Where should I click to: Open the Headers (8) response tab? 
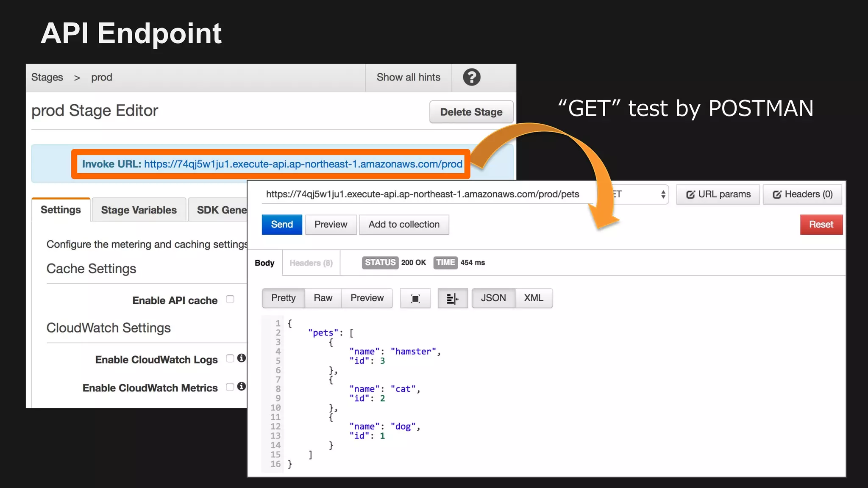pos(311,263)
